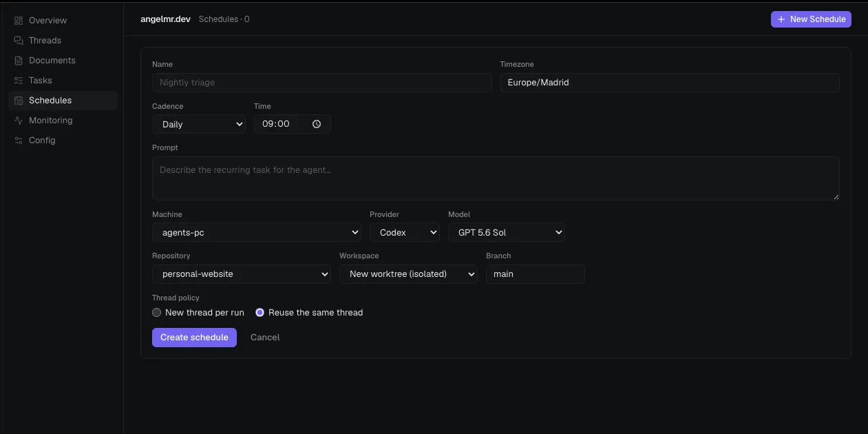868x434 pixels.
Task: Select Schedules in the sidebar
Action: pos(63,101)
